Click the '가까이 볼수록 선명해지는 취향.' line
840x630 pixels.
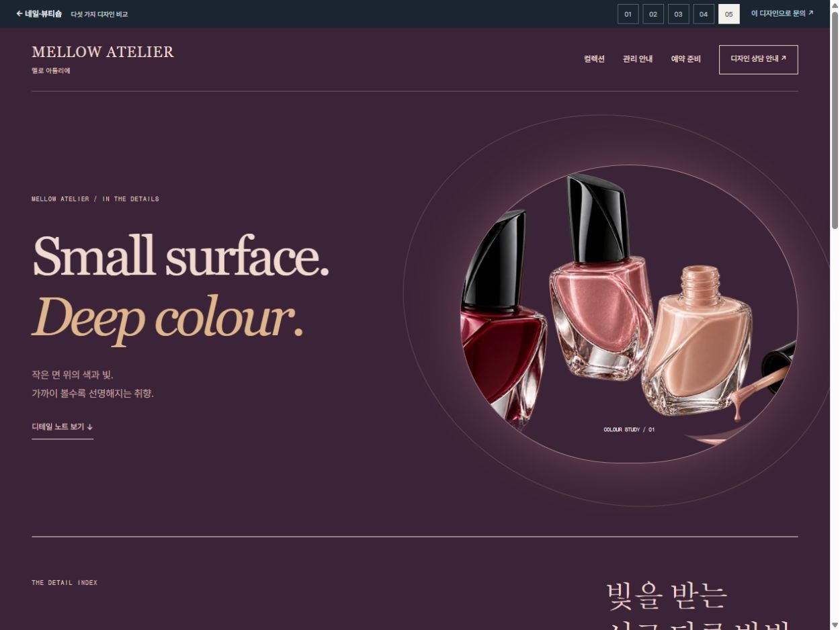tap(93, 394)
